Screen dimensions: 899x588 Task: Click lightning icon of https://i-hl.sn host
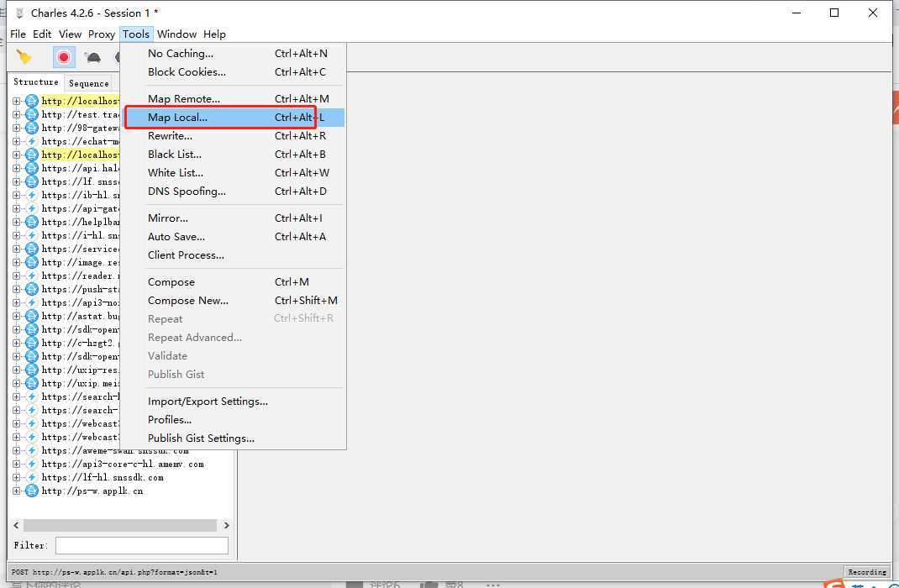pyautogui.click(x=32, y=235)
